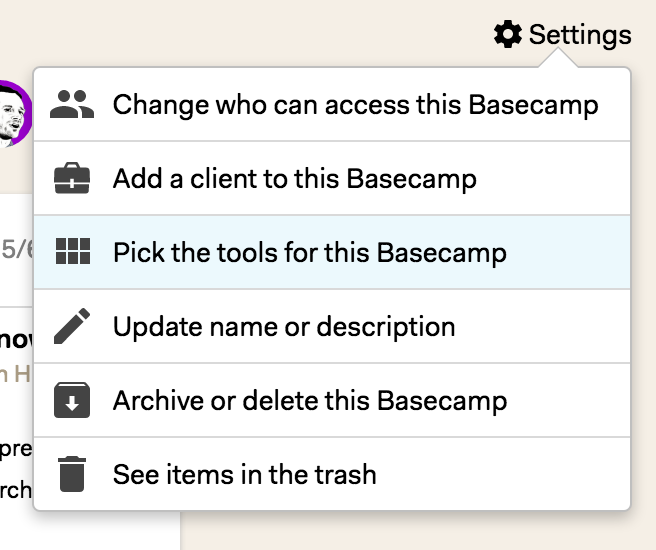The height and width of the screenshot is (550, 656).
Task: Select Add a client to this Basecamp
Action: pyautogui.click(x=332, y=179)
